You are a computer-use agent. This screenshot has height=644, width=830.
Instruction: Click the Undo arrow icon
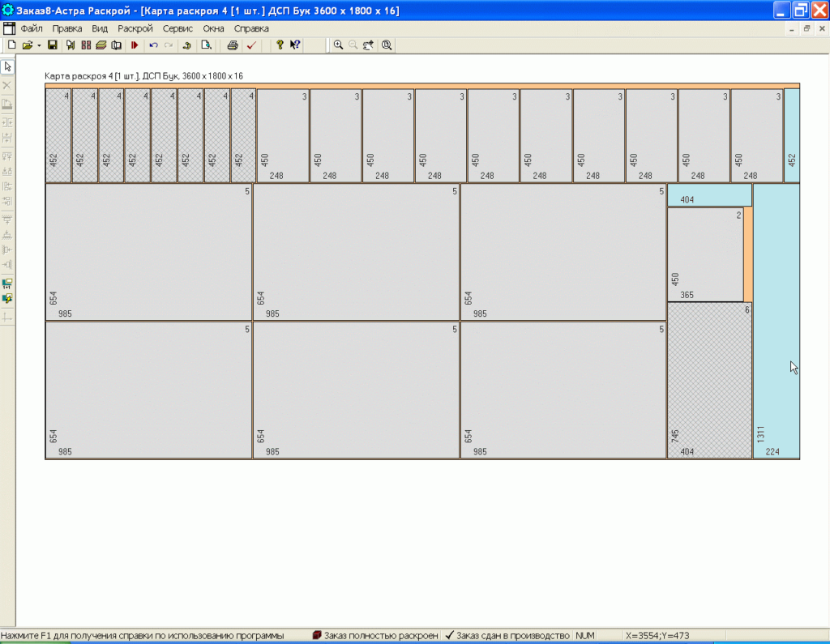pos(153,45)
